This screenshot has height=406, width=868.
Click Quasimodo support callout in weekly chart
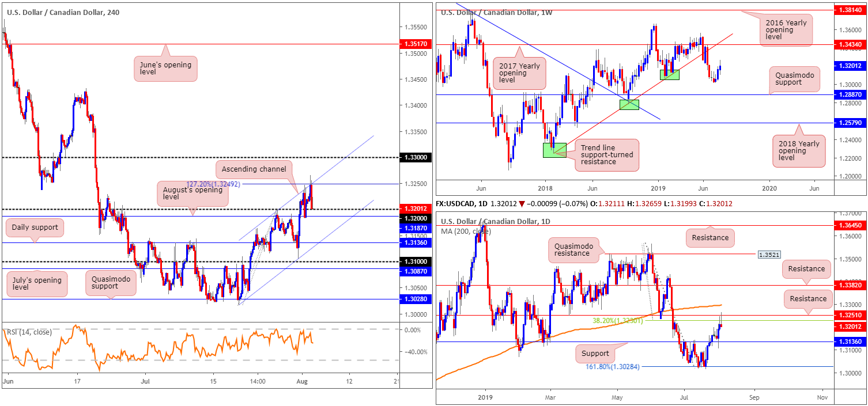pos(795,78)
